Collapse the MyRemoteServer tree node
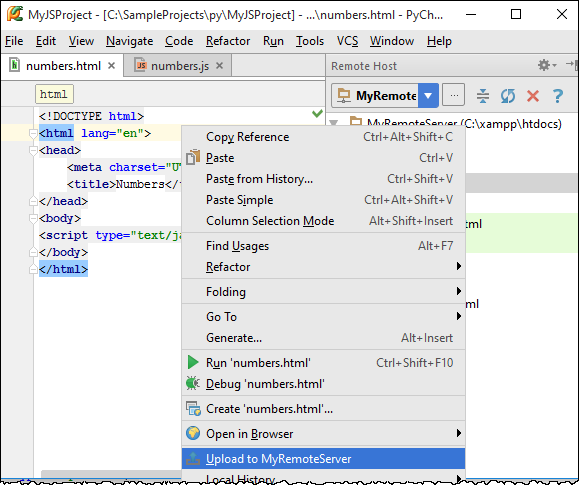This screenshot has height=485, width=580. 334,122
